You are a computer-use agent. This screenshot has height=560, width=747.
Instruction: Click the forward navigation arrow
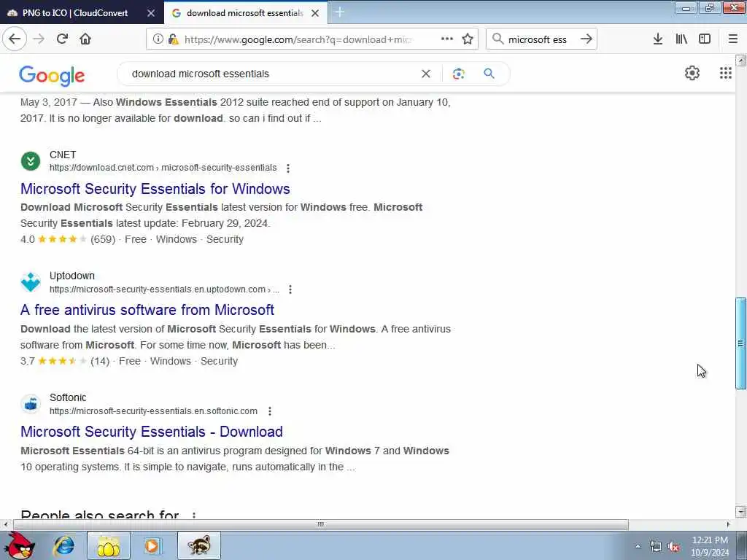click(39, 39)
